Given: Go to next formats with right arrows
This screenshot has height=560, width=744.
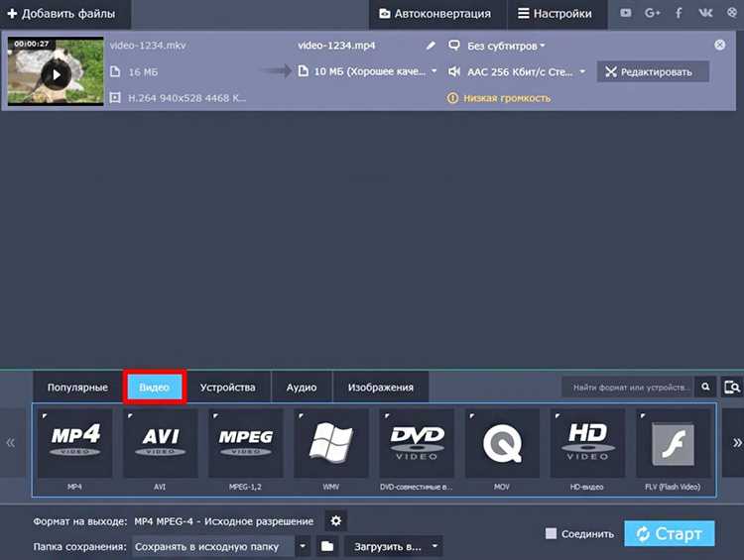Looking at the screenshot, I should 736,443.
